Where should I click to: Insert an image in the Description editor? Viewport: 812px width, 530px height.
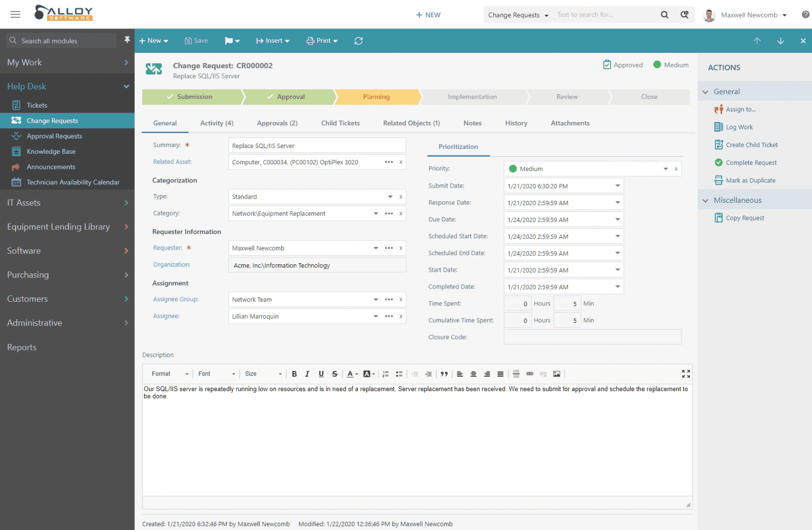pyautogui.click(x=556, y=374)
